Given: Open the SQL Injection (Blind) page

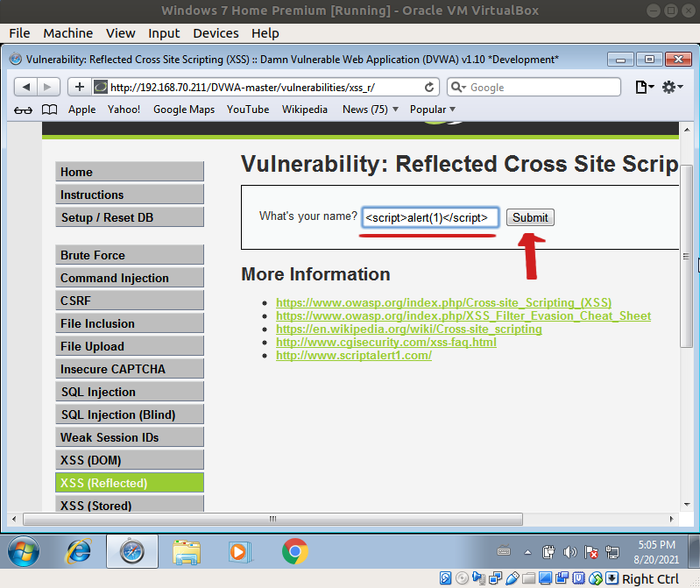Looking at the screenshot, I should tap(130, 414).
